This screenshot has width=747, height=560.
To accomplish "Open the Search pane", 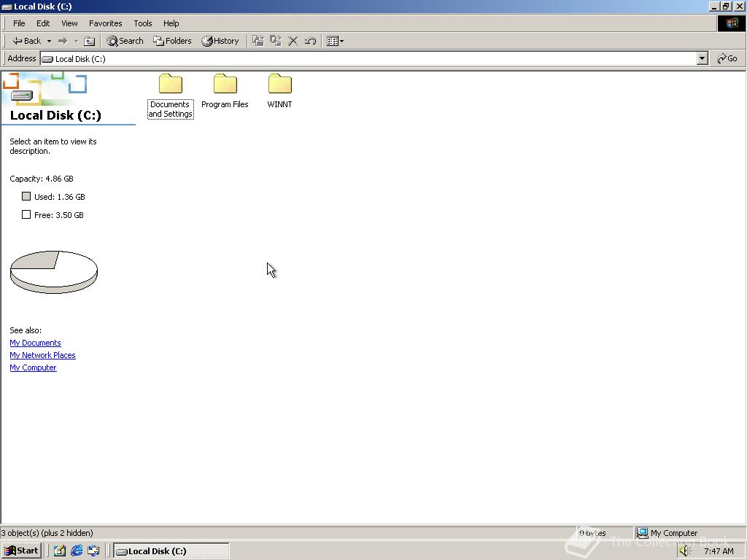I will pyautogui.click(x=125, y=41).
